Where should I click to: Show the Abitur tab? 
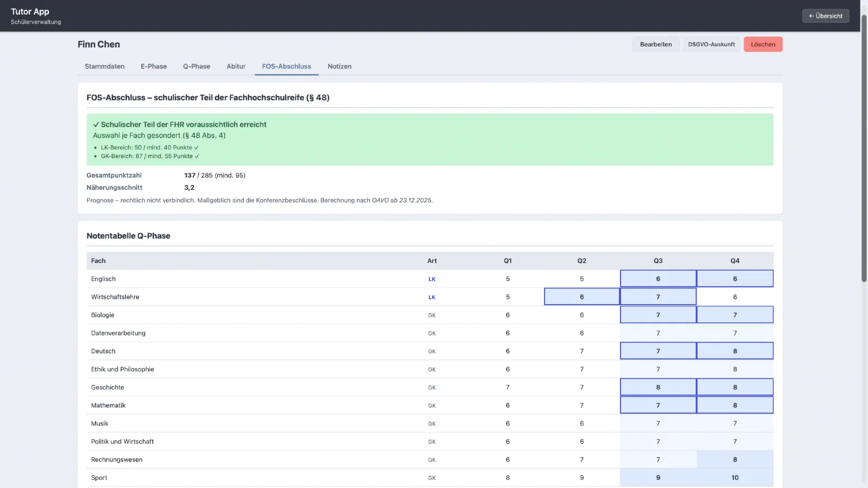(236, 66)
